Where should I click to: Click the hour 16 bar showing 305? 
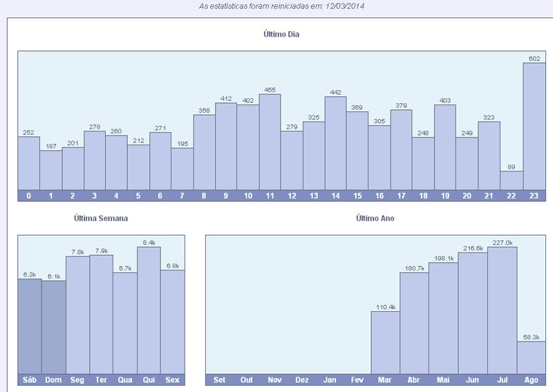[x=379, y=158]
